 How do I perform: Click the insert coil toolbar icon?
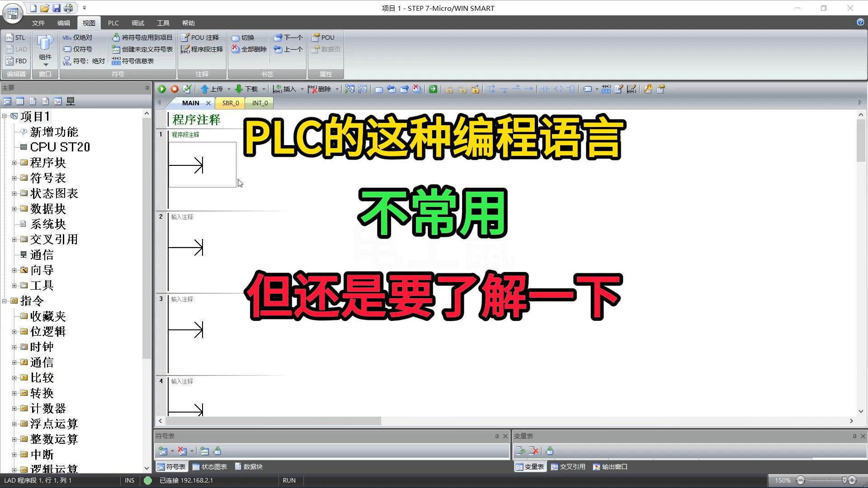pos(558,89)
